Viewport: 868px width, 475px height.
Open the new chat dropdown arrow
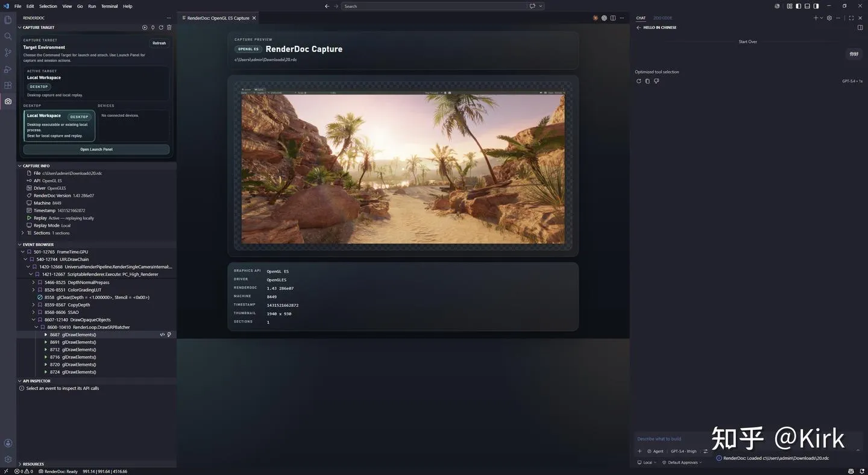[822, 18]
